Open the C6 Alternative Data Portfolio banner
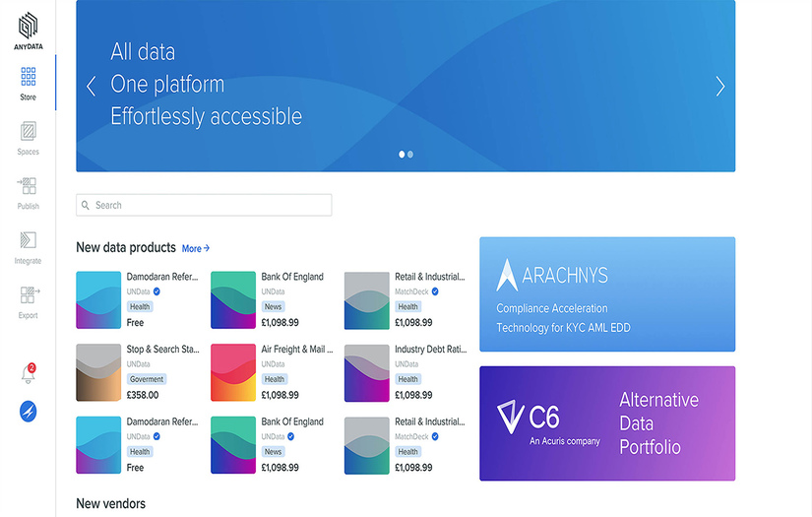This screenshot has height=517, width=812. click(607, 423)
